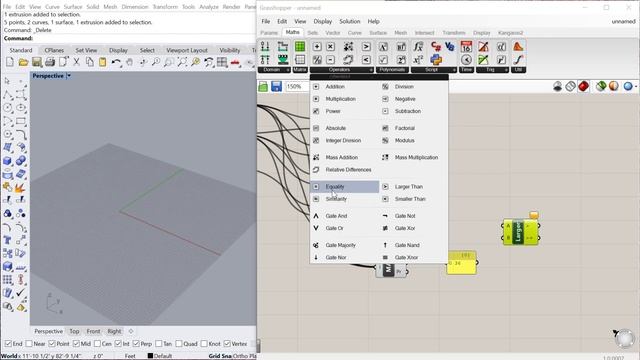
Task: Click the Default layer color swatch
Action: (150, 356)
